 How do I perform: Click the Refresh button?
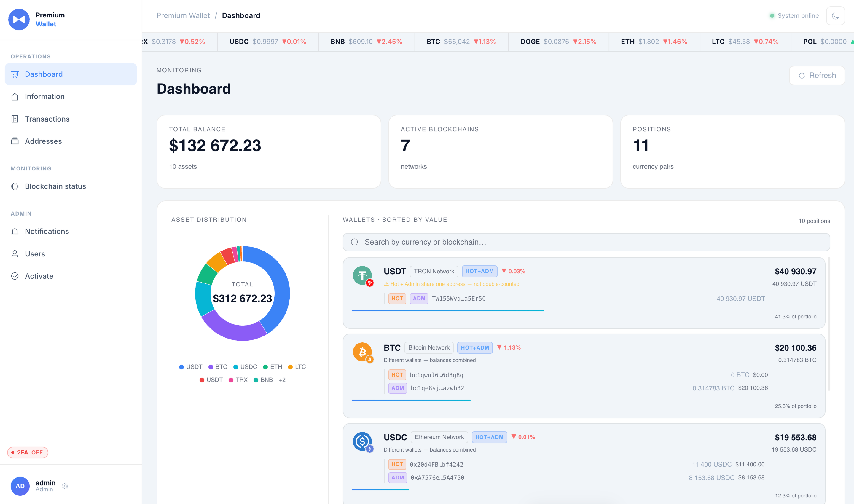(817, 75)
